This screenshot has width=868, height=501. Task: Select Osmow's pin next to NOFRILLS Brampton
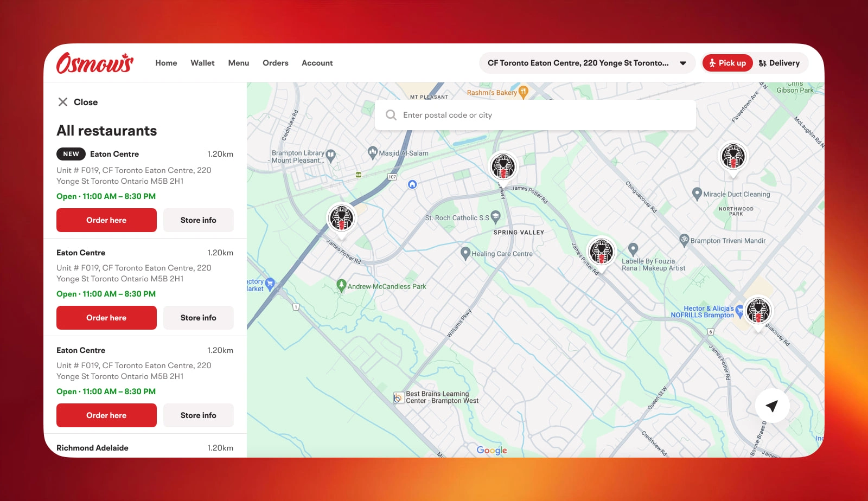[758, 312]
